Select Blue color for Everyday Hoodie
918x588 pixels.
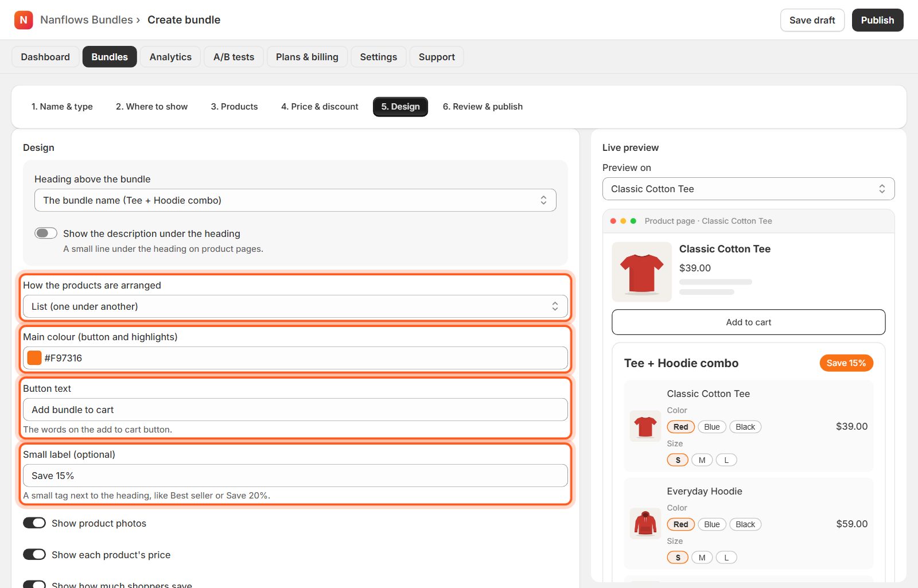pos(712,524)
